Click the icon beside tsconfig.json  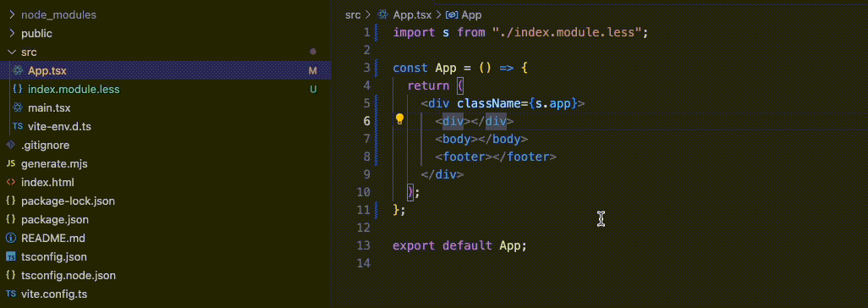[x=10, y=257]
